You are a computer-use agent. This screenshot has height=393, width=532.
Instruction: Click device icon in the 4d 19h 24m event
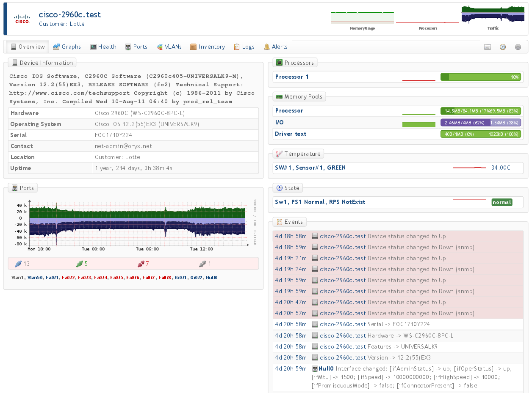click(315, 269)
